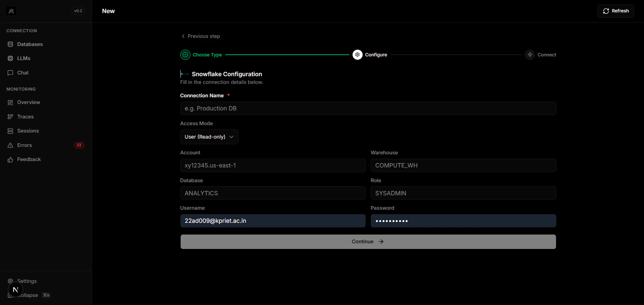The width and height of the screenshot is (644, 305).
Task: Click the v0.2 version badge
Action: 78,11
